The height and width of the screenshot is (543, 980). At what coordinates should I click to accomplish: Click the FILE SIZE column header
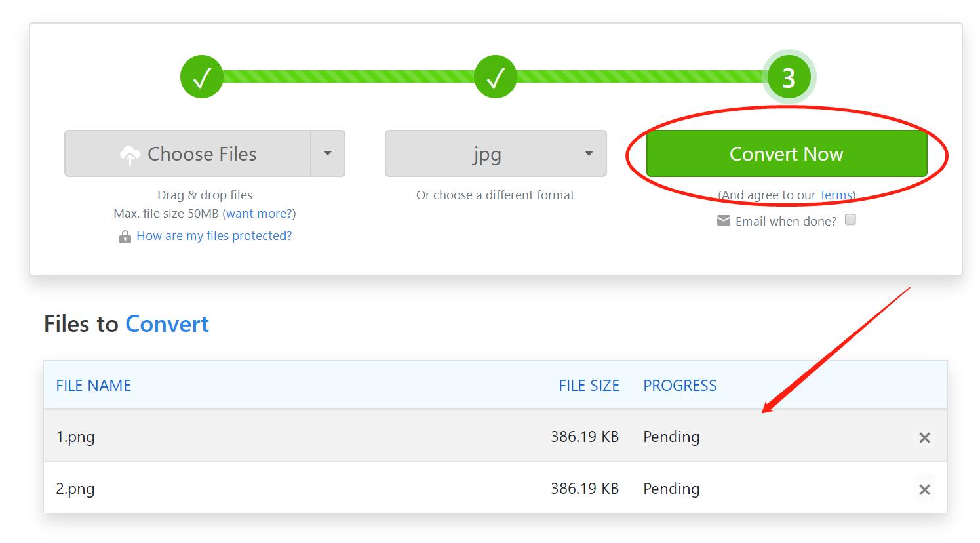coord(589,386)
